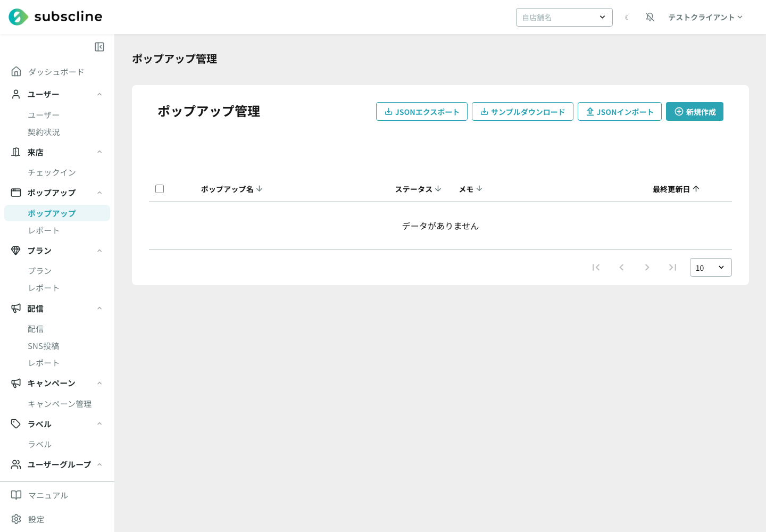Click the キャンペーン megaphone icon
The height and width of the screenshot is (532, 766).
(x=16, y=383)
